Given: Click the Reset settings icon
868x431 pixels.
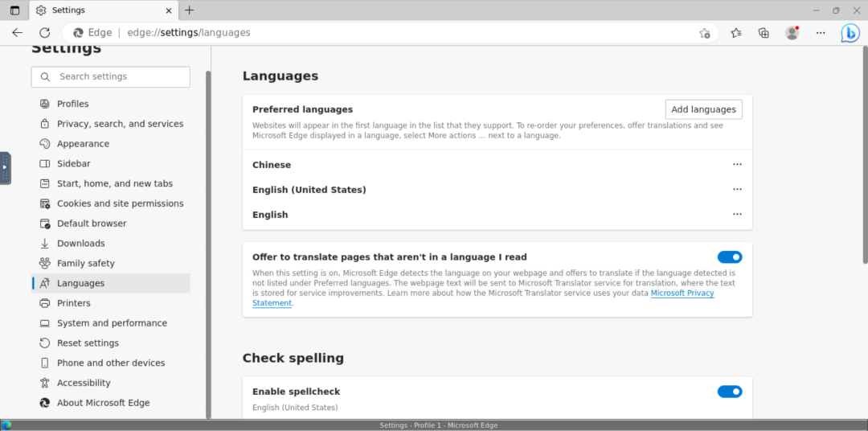Looking at the screenshot, I should click(45, 343).
